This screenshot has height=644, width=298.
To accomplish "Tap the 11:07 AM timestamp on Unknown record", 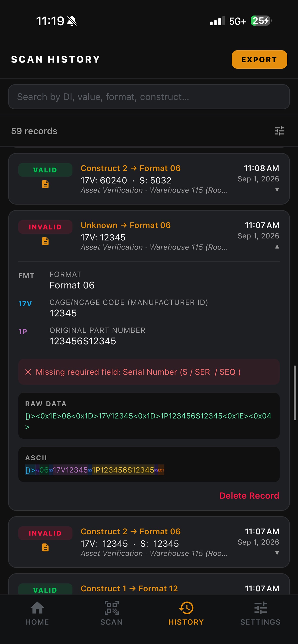I will (262, 225).
